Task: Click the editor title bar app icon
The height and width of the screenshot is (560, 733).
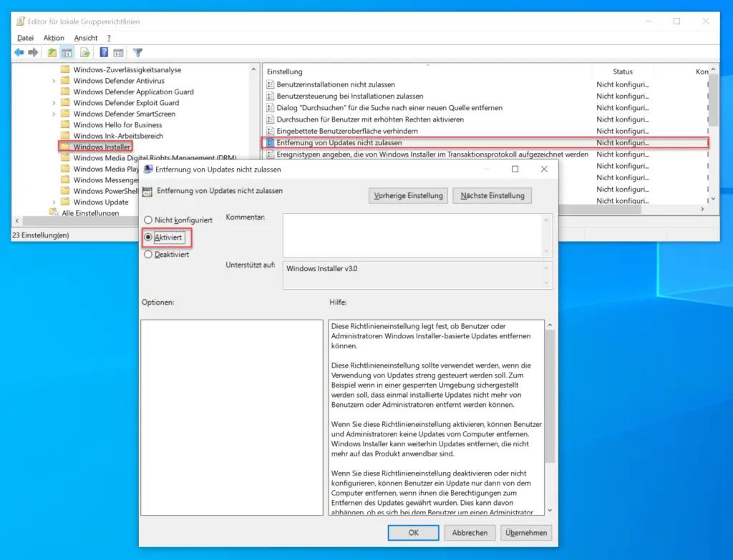Action: [x=21, y=21]
